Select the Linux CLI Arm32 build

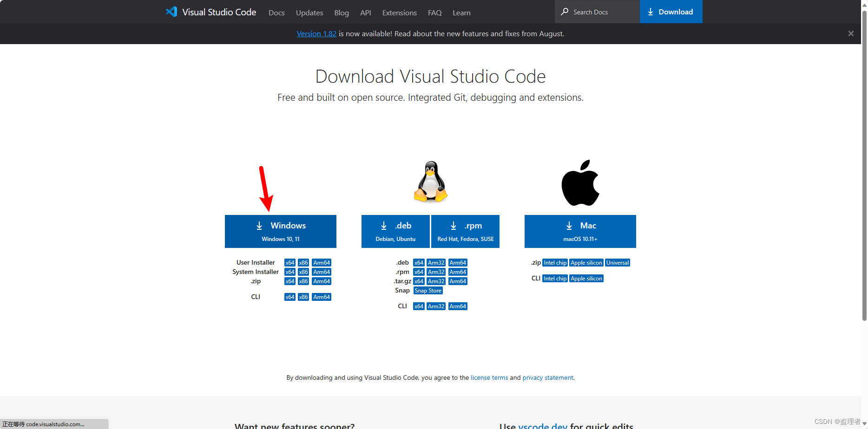coord(436,306)
